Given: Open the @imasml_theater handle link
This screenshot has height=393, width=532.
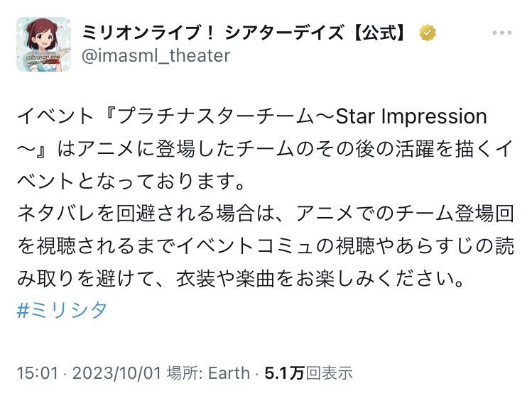Looking at the screenshot, I should (x=156, y=55).
